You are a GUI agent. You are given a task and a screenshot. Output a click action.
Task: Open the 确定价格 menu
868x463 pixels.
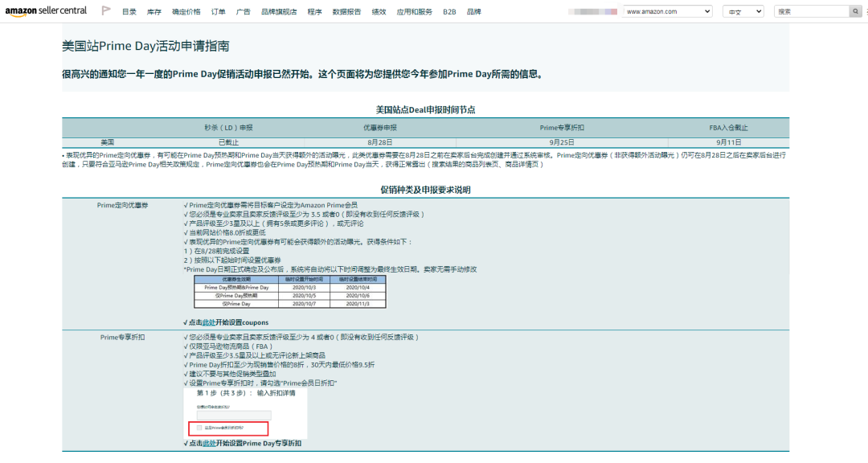[x=186, y=11]
